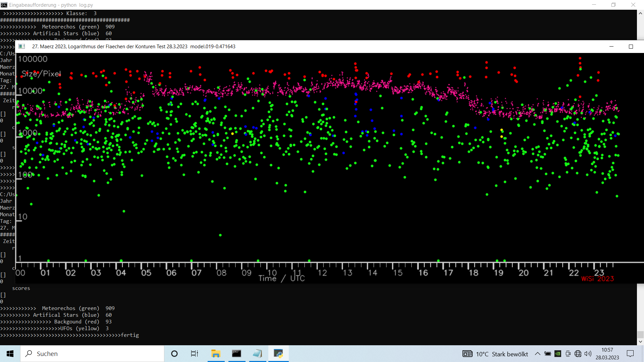This screenshot has height=362, width=644.
Task: Minimize the plot window
Action: [611, 47]
